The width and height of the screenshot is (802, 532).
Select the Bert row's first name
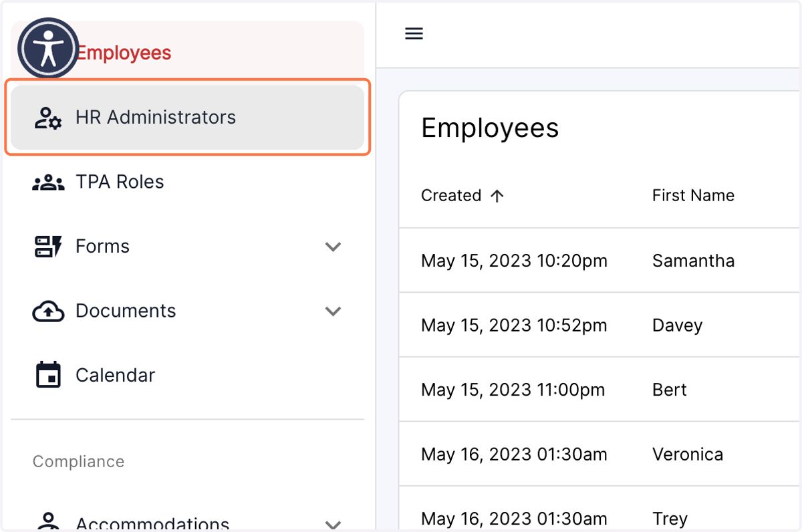[x=669, y=390]
